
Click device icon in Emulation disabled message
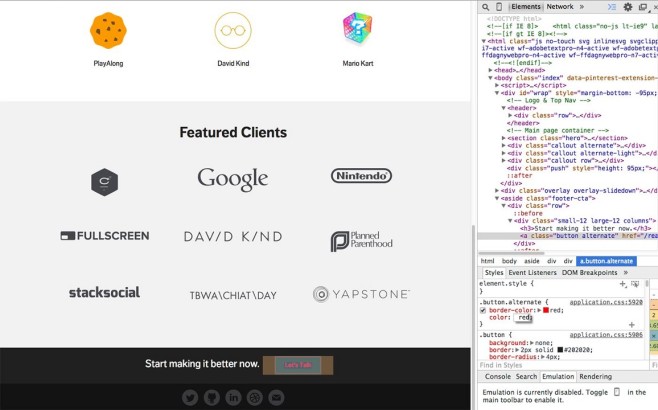tap(617, 392)
